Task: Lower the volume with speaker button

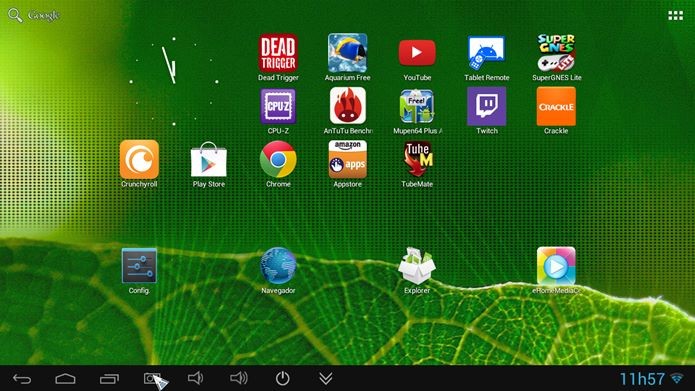Action: [x=195, y=378]
